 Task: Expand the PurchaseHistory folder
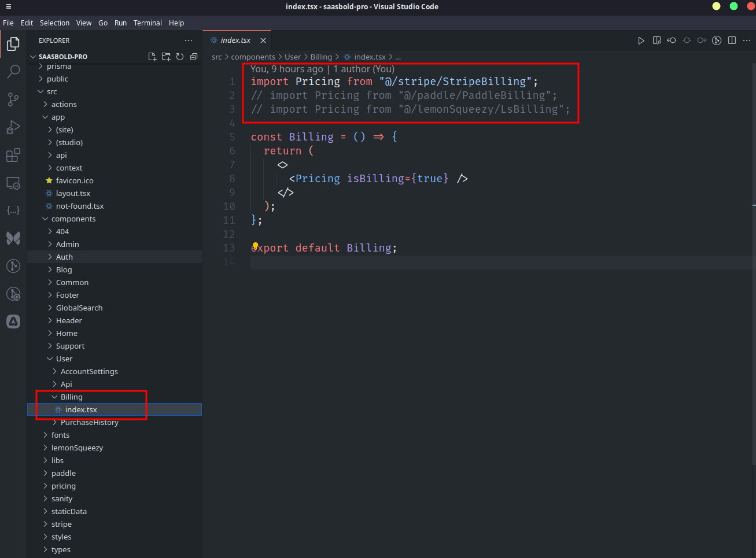tap(89, 422)
